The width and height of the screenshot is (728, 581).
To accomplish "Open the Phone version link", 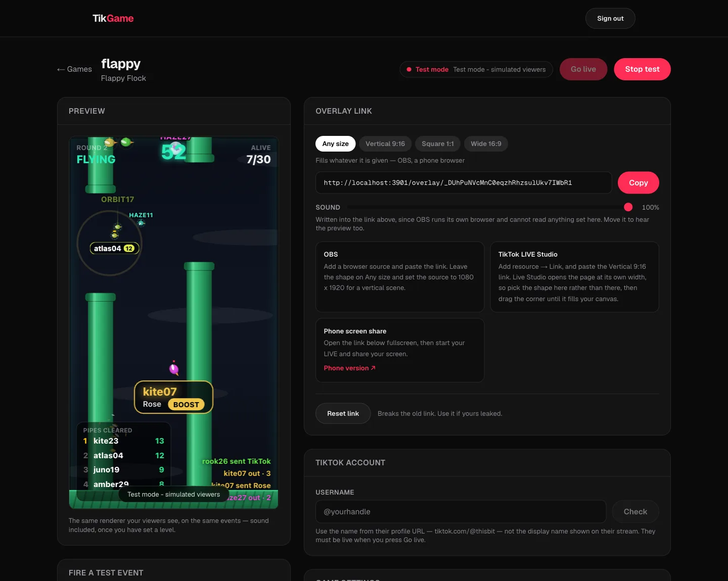I will point(349,368).
